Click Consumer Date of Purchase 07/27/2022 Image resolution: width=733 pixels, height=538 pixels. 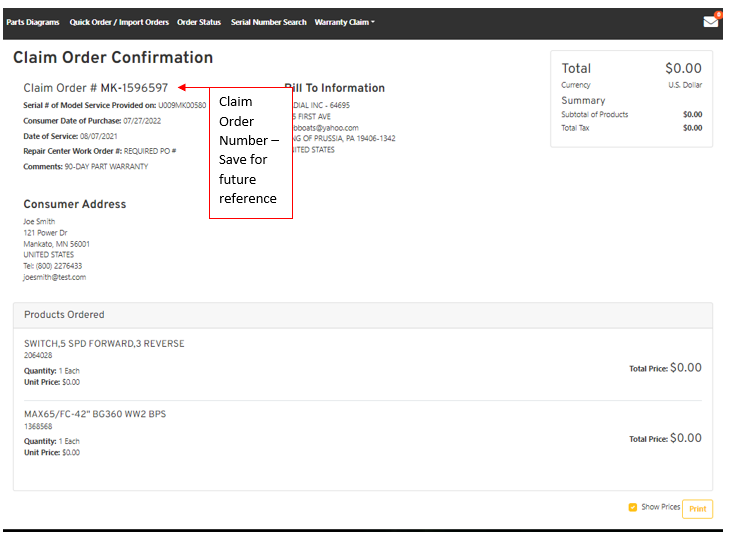tap(92, 121)
